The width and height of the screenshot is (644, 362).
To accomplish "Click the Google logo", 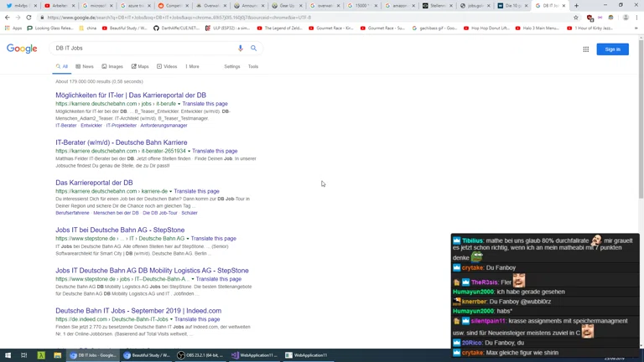I will (22, 49).
